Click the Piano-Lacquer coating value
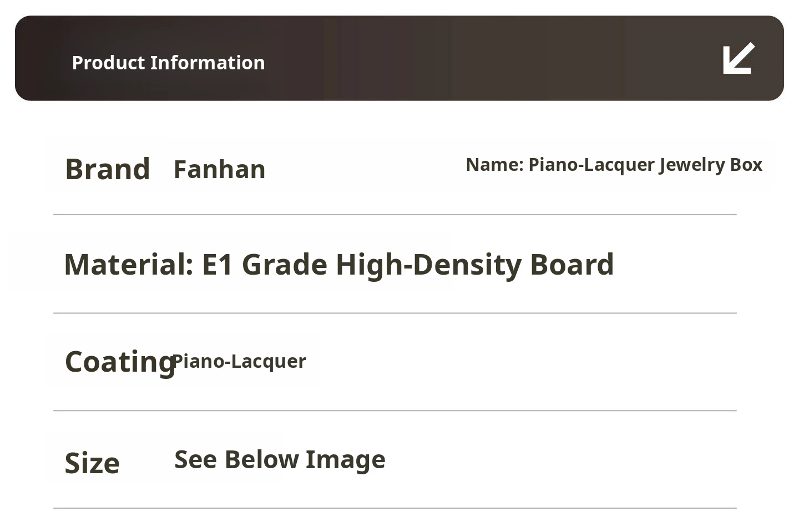The height and width of the screenshot is (532, 799). tap(240, 362)
